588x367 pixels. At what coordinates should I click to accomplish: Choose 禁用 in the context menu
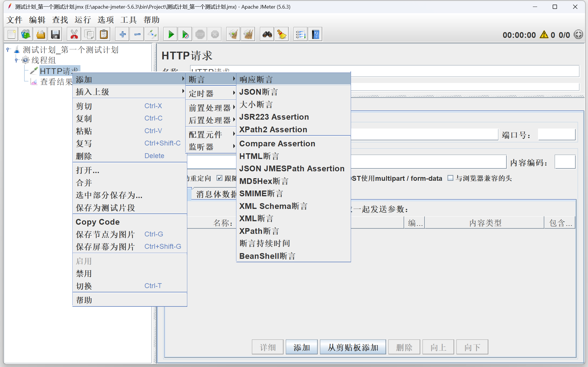130,273
